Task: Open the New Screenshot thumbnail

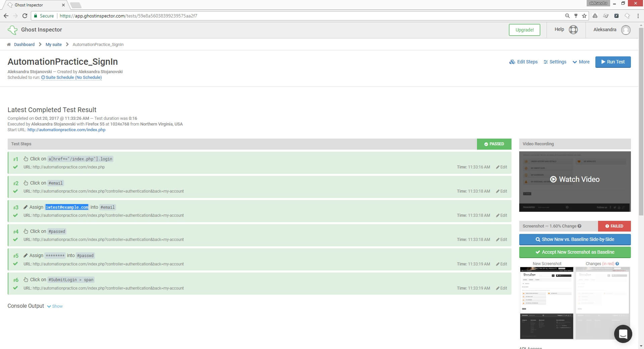Action: [x=547, y=303]
